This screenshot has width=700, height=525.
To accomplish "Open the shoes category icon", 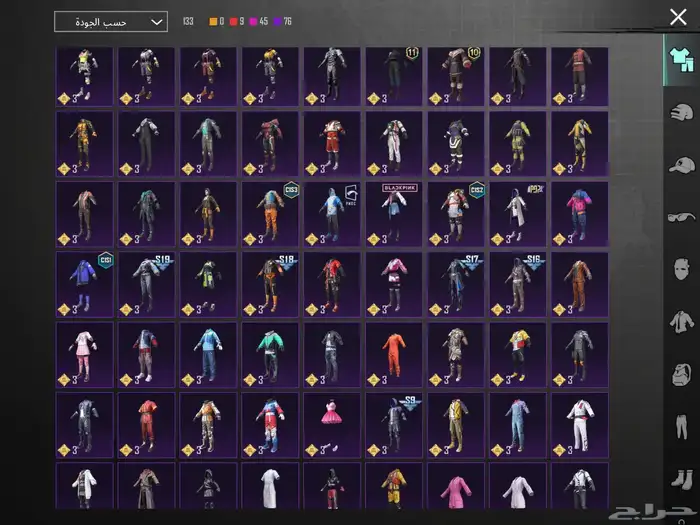I will pos(681,479).
